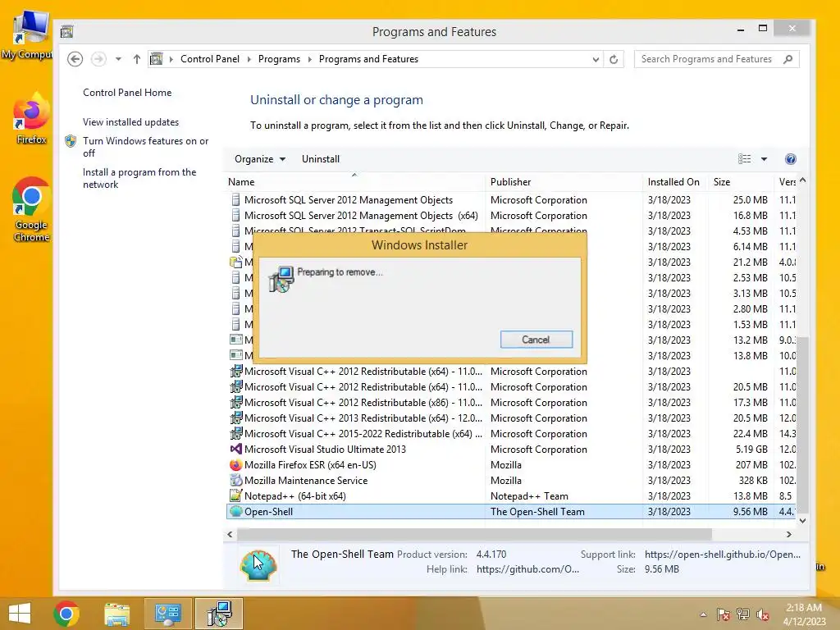
Task: Switch to Windows Installer taskbar button
Action: pyautogui.click(x=218, y=614)
